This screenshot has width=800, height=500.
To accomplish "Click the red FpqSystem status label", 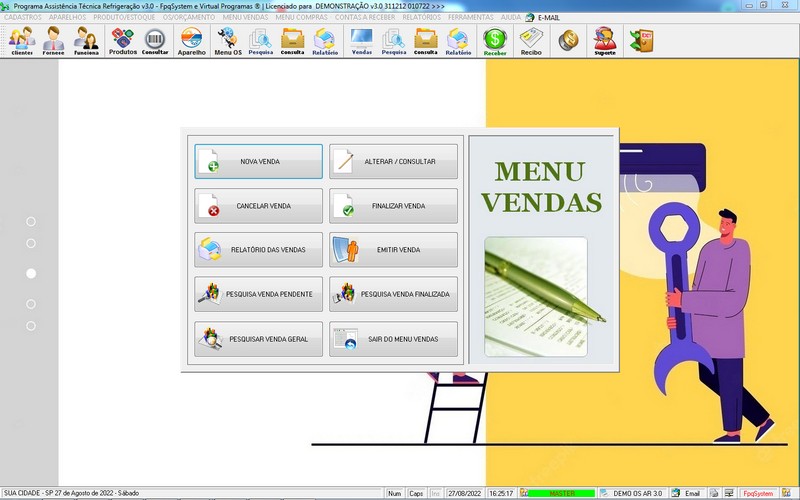I will [x=758, y=493].
